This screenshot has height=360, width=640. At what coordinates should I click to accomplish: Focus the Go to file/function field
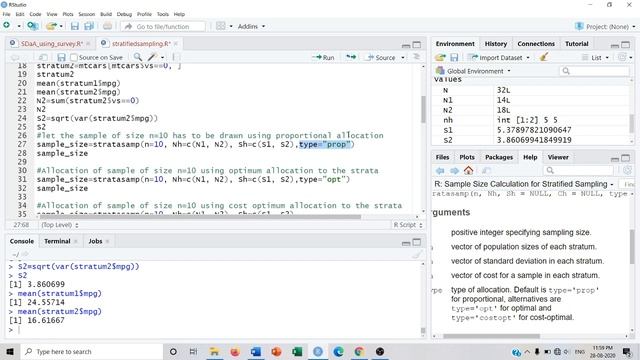tap(163, 27)
